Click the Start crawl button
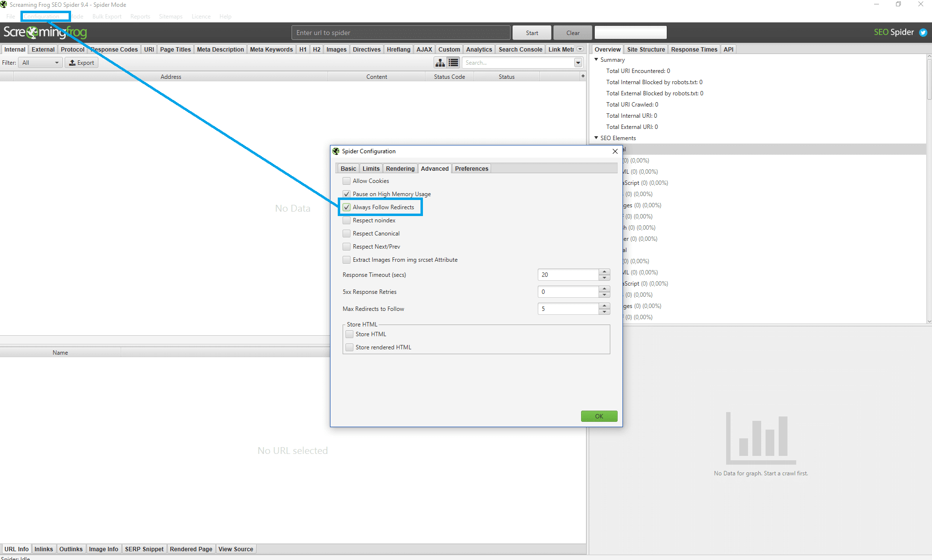This screenshot has height=560, width=932. point(531,33)
